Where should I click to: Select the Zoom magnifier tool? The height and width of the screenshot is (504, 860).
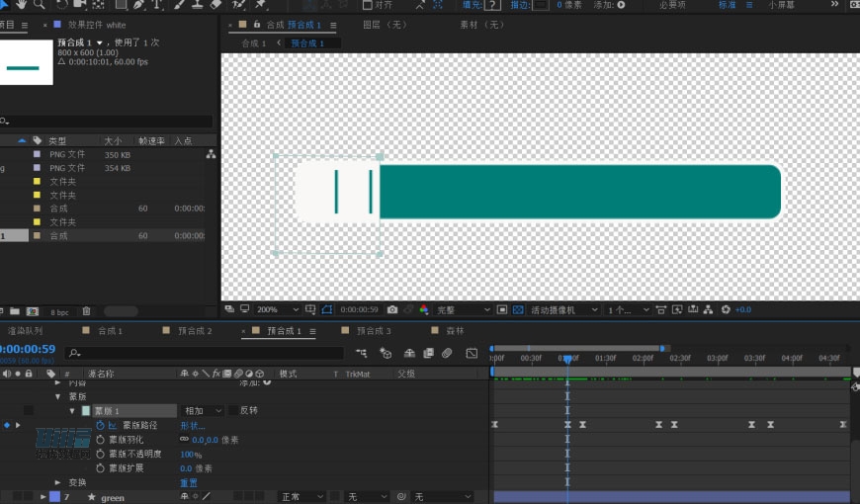(x=39, y=5)
